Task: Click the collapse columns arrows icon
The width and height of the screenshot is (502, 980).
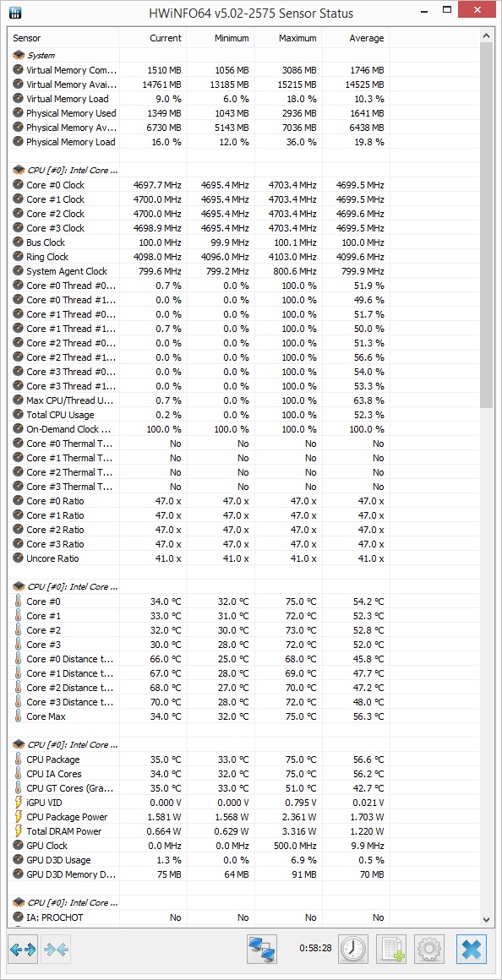Action: 57,950
